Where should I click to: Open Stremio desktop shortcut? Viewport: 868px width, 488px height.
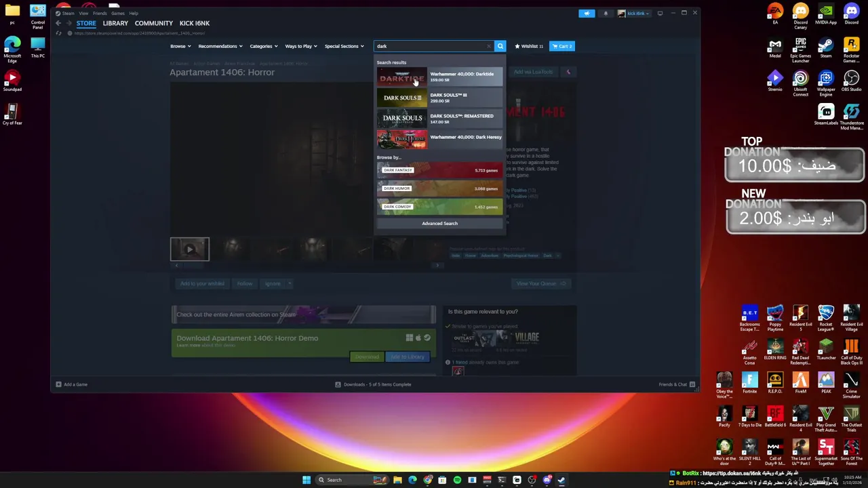[x=775, y=81]
